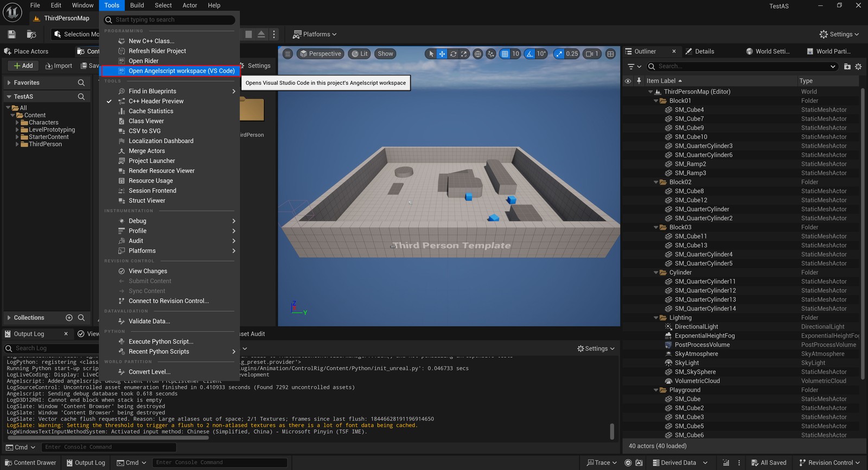Maximize or restore viewport layout icon
Image resolution: width=868 pixels, height=470 pixels.
[610, 54]
